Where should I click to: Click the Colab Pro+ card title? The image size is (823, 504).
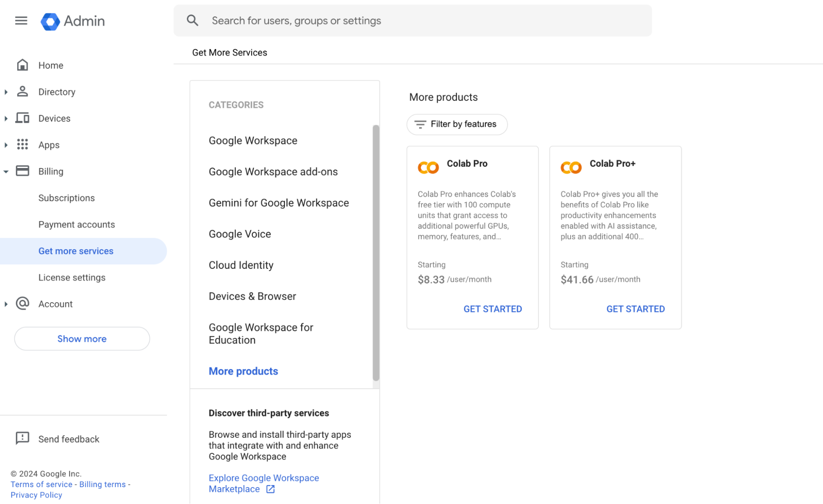click(612, 163)
